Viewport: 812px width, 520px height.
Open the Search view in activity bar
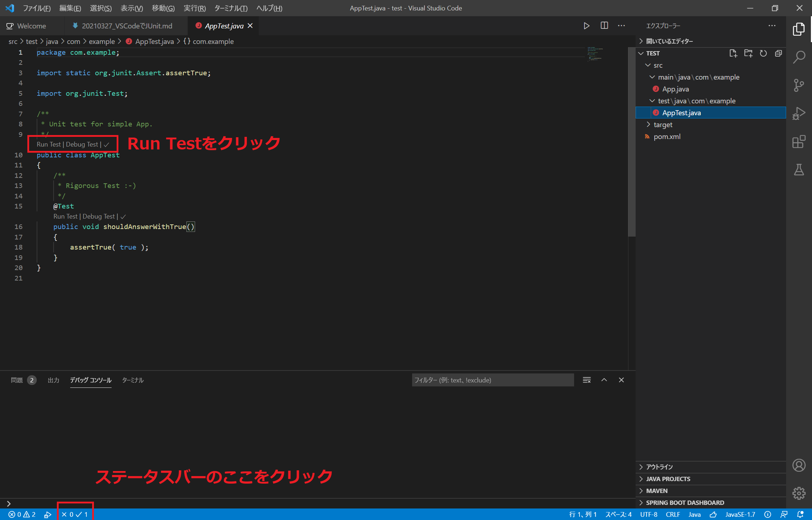799,57
